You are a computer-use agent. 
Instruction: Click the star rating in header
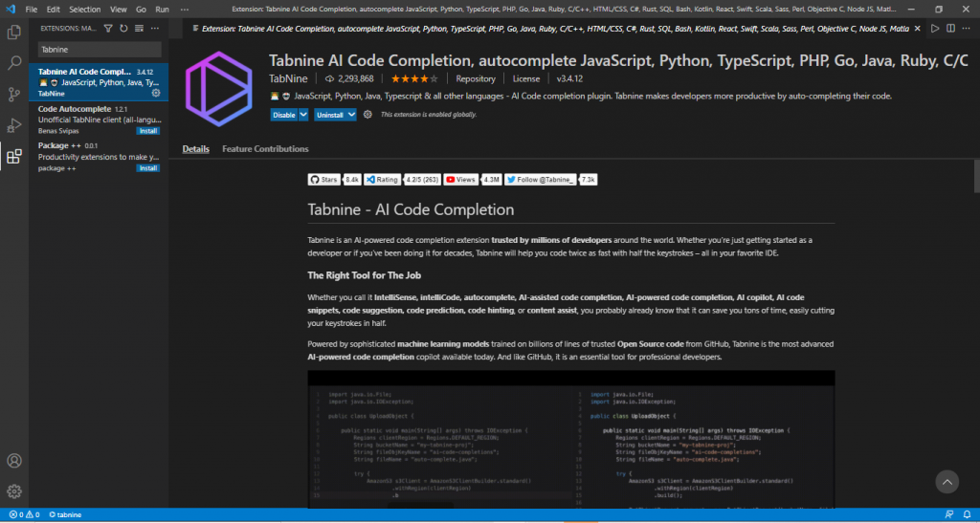click(x=414, y=78)
